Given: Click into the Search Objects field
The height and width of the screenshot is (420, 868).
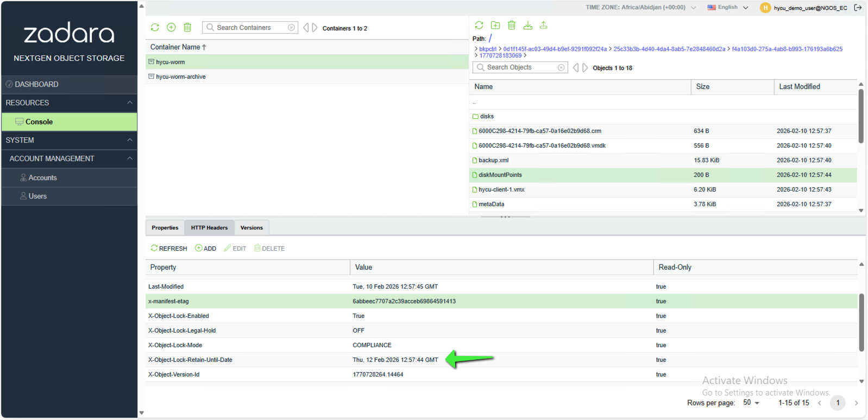Looking at the screenshot, I should point(520,67).
